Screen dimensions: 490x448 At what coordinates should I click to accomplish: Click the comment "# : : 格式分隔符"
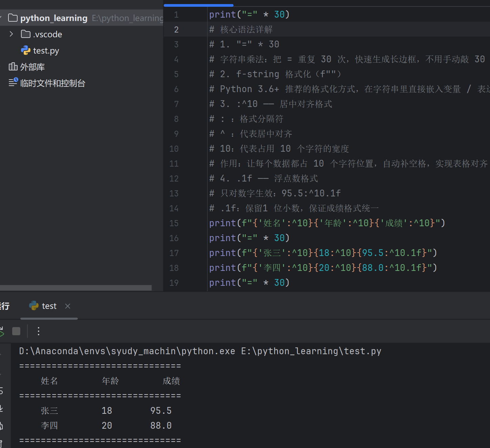click(246, 119)
